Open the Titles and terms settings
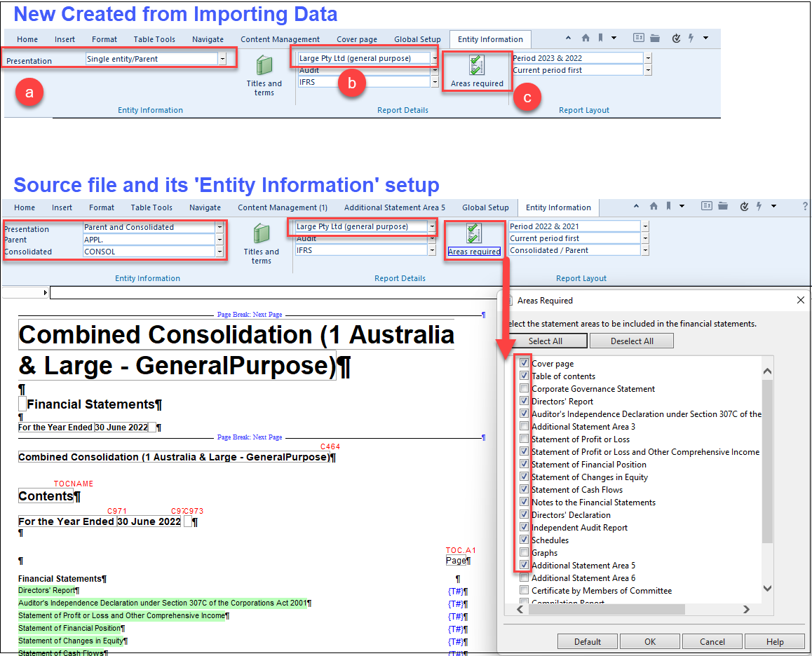The width and height of the screenshot is (812, 656). [264, 72]
